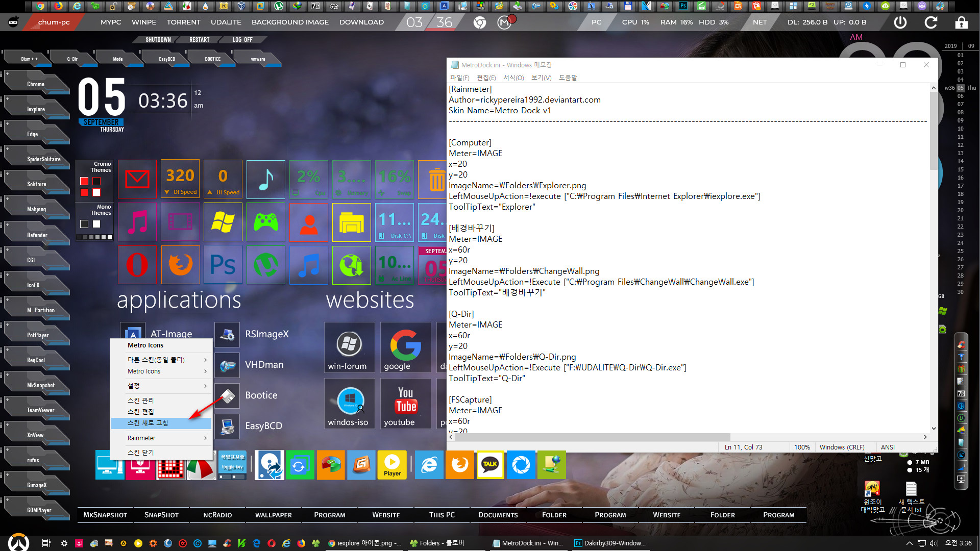Open Notepad 파일(F) menu
The height and width of the screenshot is (551, 980).
[x=459, y=78]
